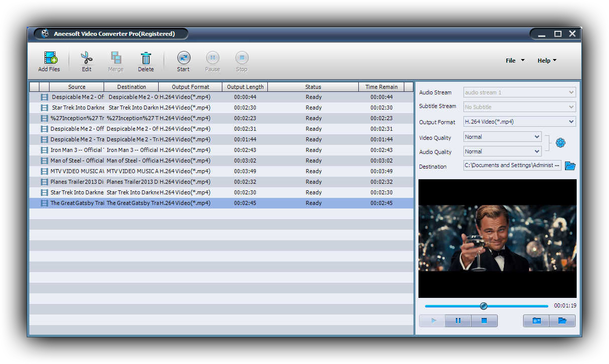Viewport: 609px width, 364px height.
Task: Click the Ready status in the Great Gatsby row
Action: click(313, 203)
